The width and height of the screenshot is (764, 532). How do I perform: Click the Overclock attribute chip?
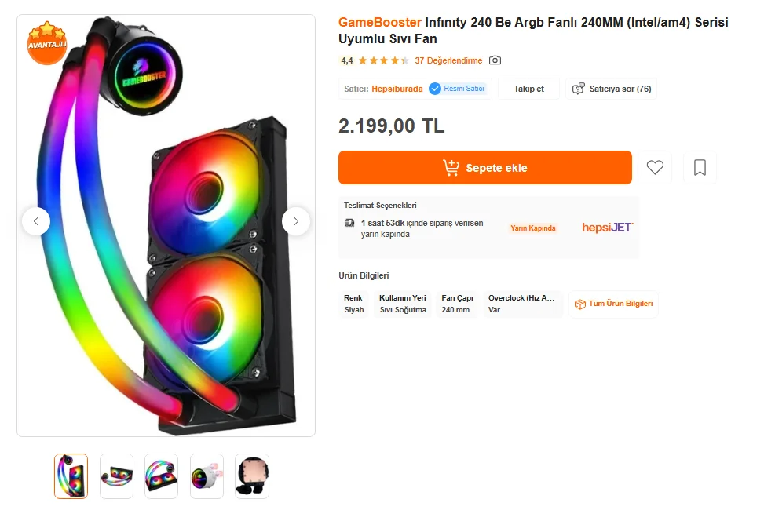click(x=521, y=304)
